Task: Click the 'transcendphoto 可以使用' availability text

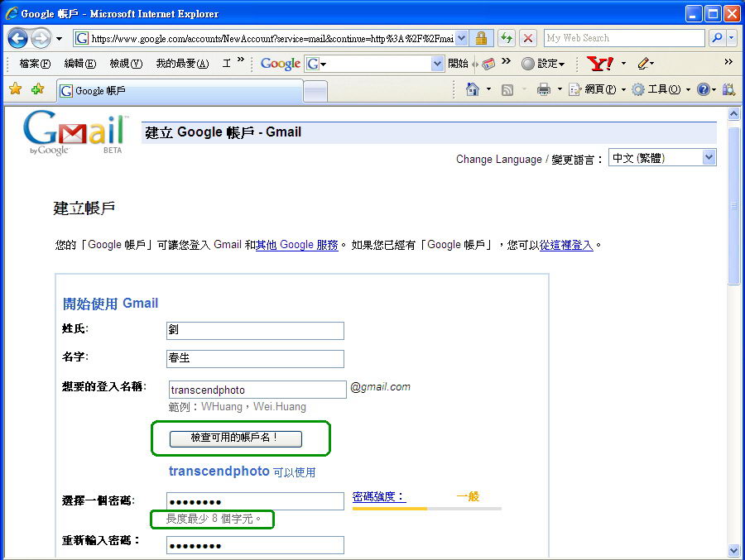Action: 243,471
